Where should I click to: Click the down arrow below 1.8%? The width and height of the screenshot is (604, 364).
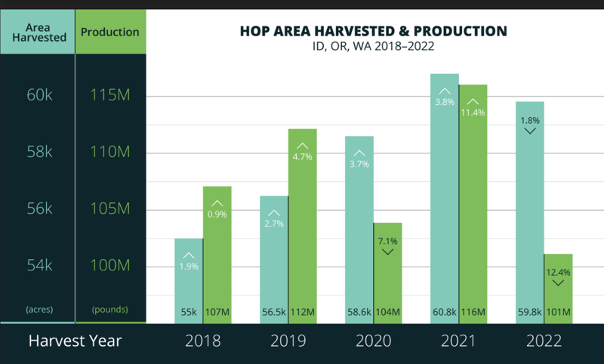pos(530,131)
